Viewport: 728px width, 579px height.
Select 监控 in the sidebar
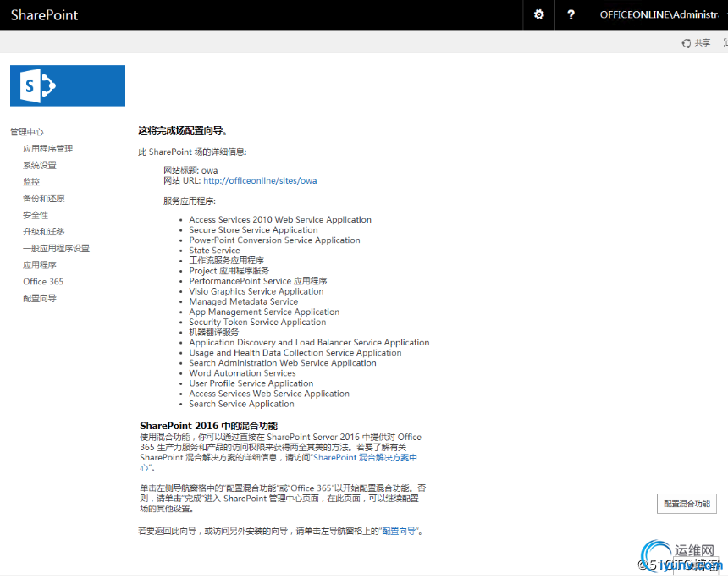pos(31,181)
